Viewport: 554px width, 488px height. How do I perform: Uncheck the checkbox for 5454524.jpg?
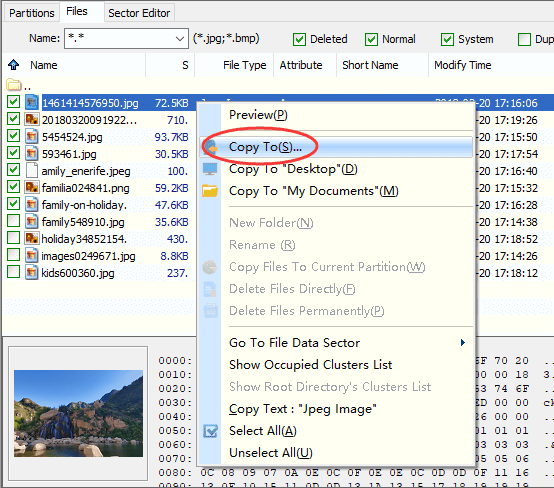pyautogui.click(x=13, y=136)
